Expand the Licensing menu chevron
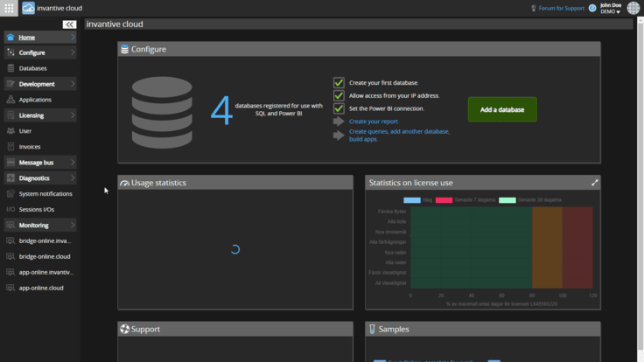This screenshot has height=362, width=644. (73, 115)
